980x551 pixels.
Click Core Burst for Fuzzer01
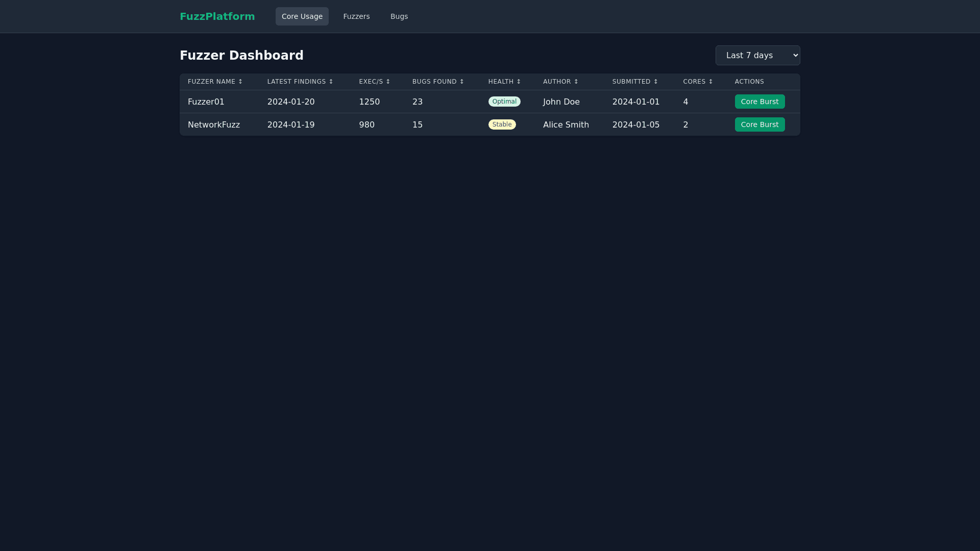(759, 102)
